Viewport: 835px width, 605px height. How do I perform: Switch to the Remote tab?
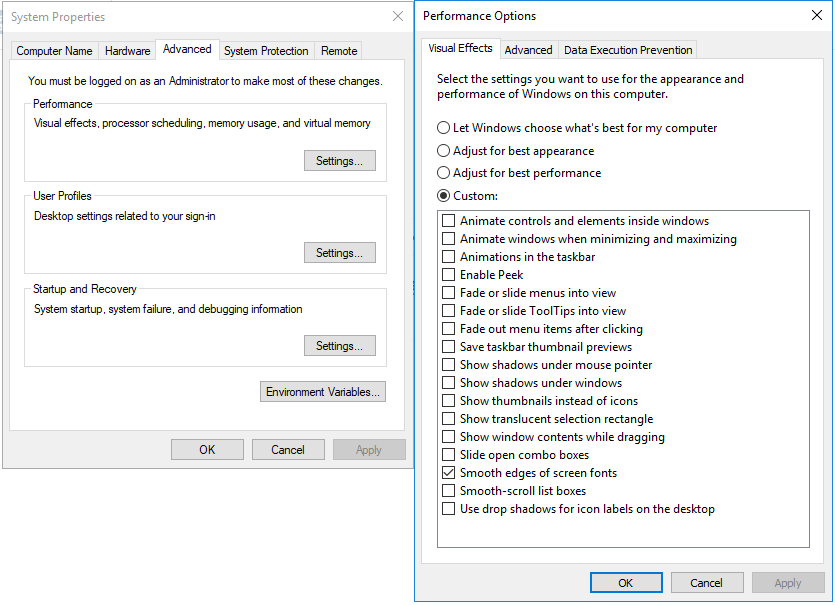pos(339,51)
